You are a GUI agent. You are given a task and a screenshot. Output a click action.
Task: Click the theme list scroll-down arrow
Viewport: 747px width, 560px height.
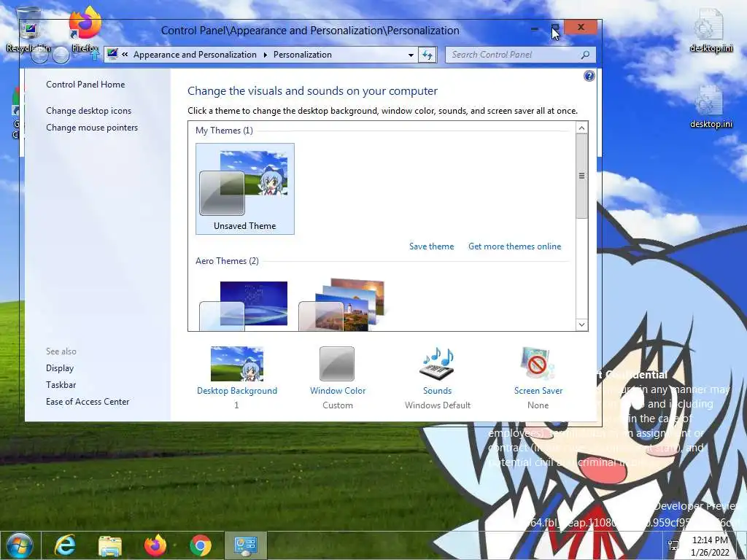click(x=581, y=324)
